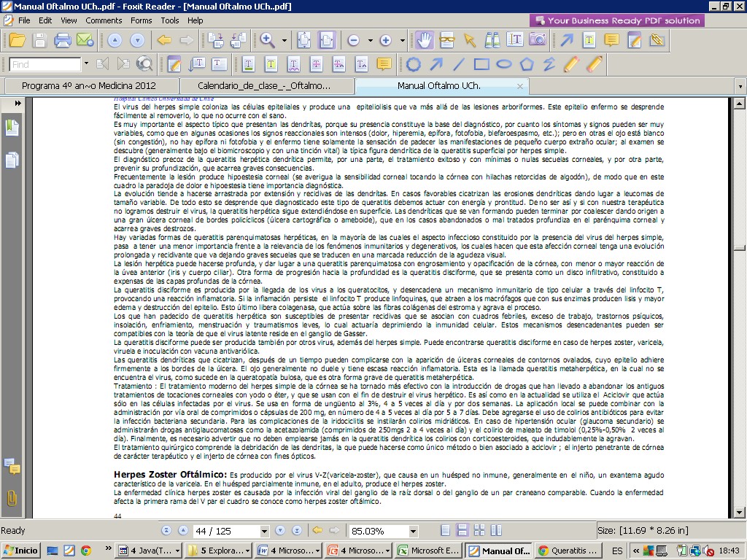Open the Attachments paperclip panel
747x560 pixels.
coord(12,499)
